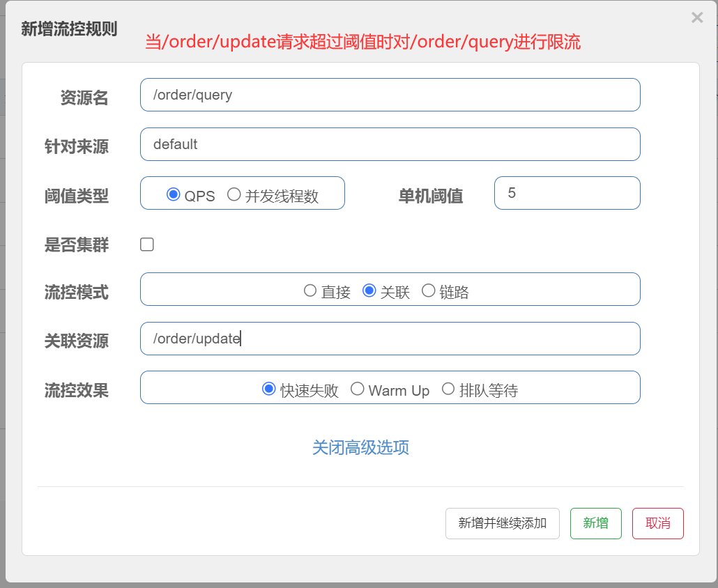718x588 pixels.
Task: Select 并发线程数 threshold type radio
Action: coord(234,194)
